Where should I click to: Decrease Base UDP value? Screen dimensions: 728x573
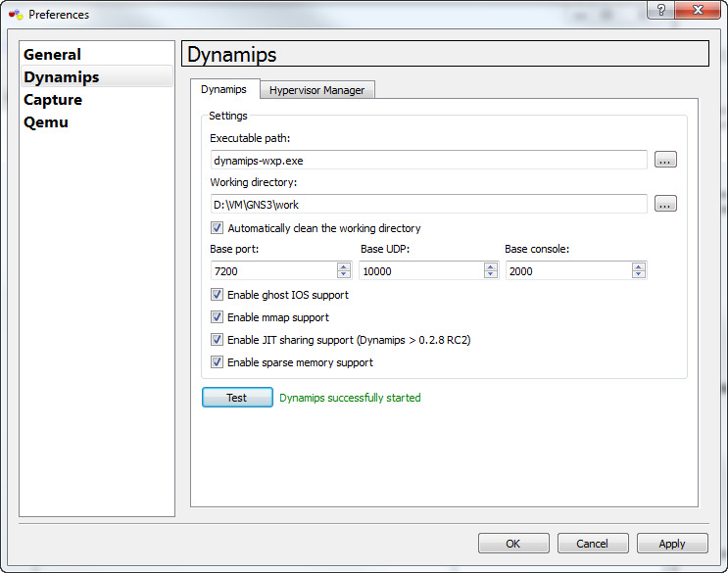click(491, 274)
